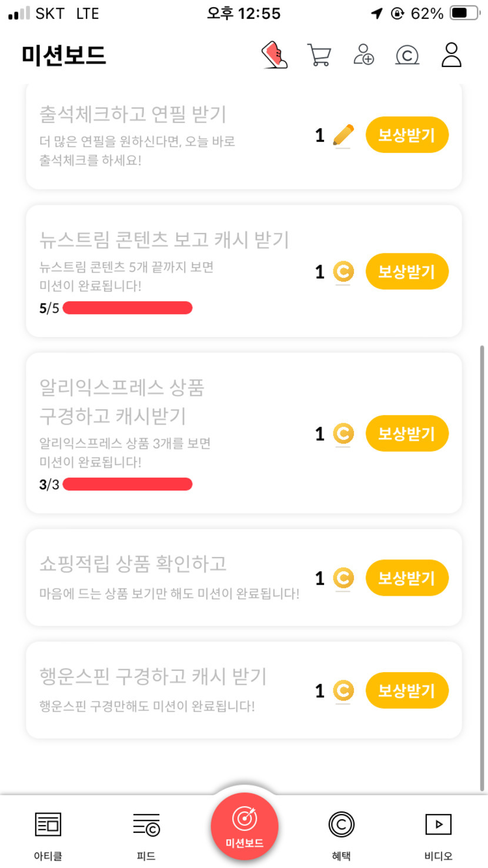Tap the coin icon on 뉴스트림 mission

[x=343, y=272]
